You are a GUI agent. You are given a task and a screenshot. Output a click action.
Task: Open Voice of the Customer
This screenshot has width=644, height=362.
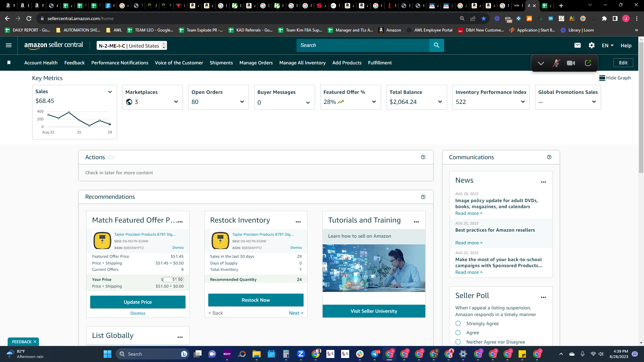(x=179, y=63)
